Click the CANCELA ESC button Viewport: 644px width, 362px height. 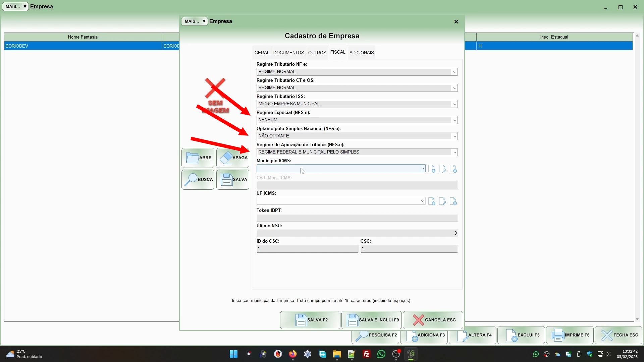coord(433,320)
